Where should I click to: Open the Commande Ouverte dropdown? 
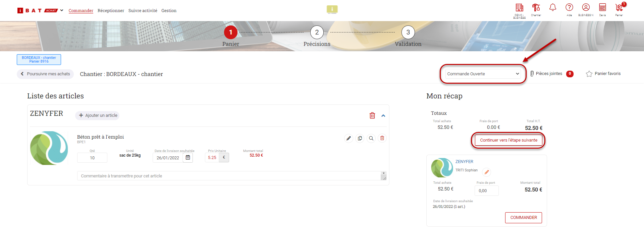click(483, 74)
